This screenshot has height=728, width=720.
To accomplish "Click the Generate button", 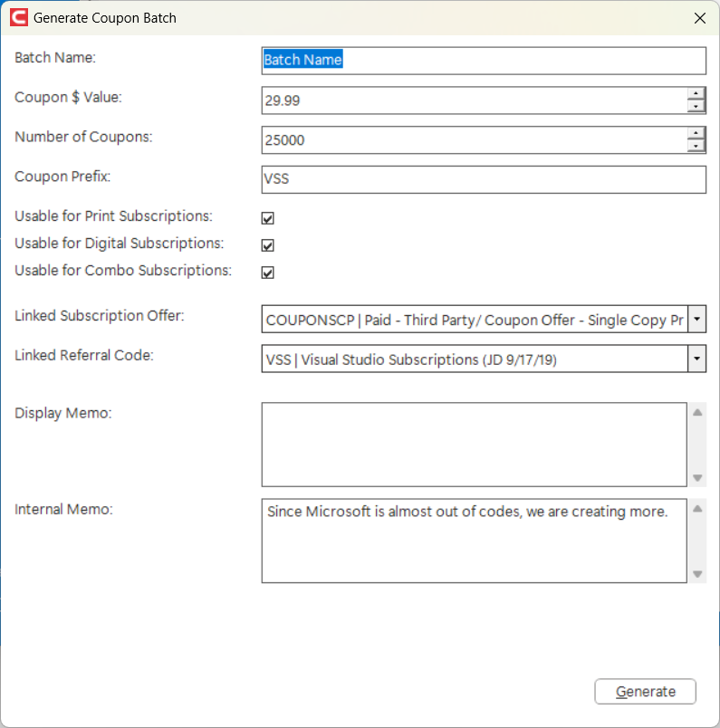I will click(x=645, y=691).
